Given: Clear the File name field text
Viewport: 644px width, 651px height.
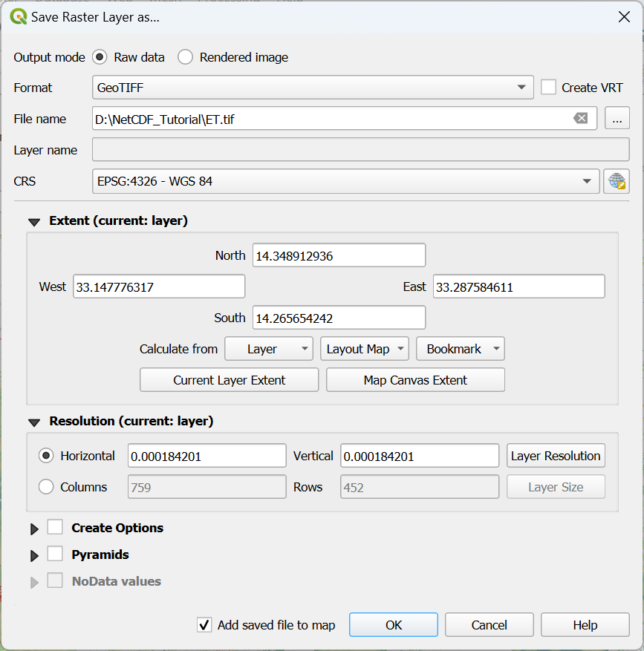Looking at the screenshot, I should pos(581,119).
